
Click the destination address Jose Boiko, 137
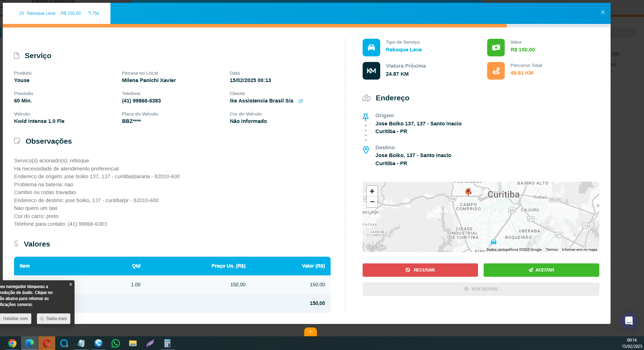point(413,155)
